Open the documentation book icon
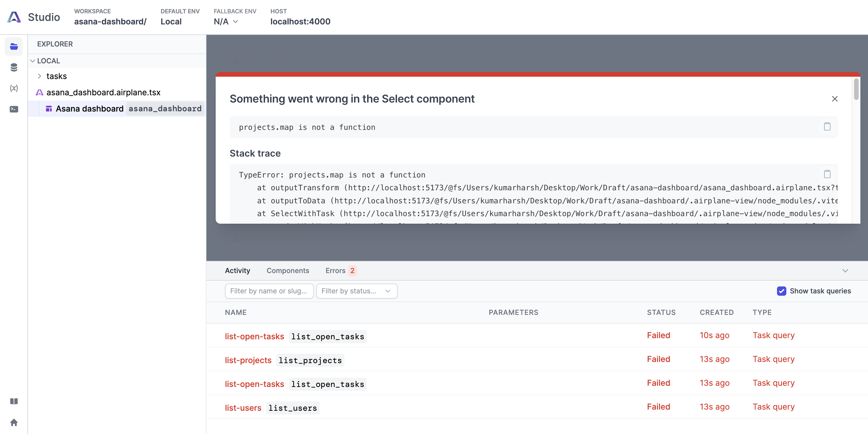This screenshot has width=868, height=434. (x=14, y=401)
